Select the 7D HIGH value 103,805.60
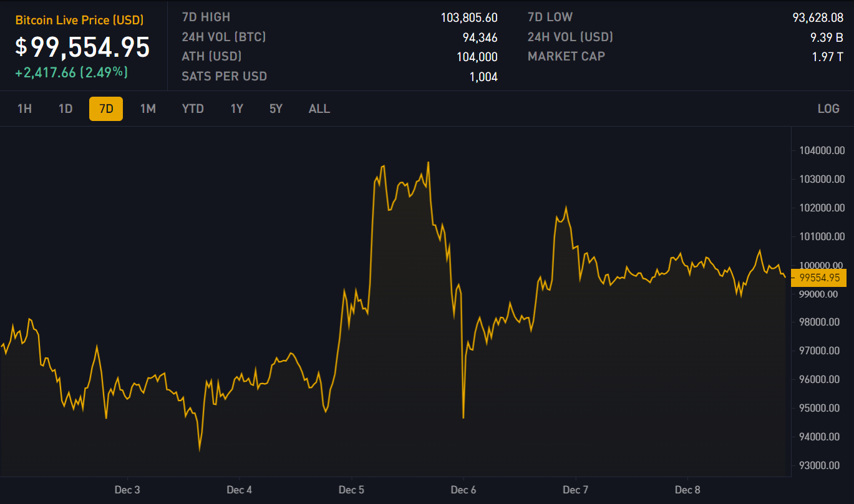The image size is (854, 504). (x=468, y=17)
